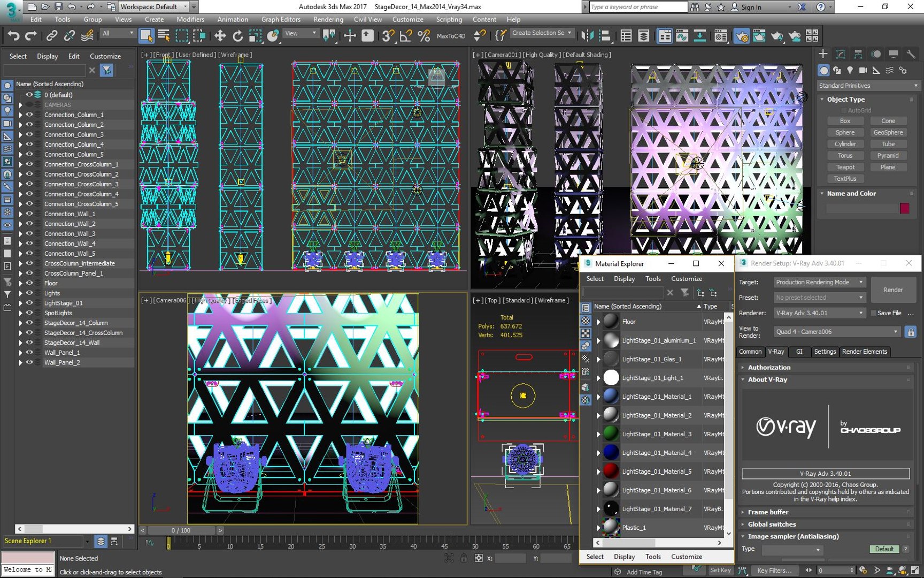Toggle the 3D Snaps icon

pyautogui.click(x=388, y=36)
